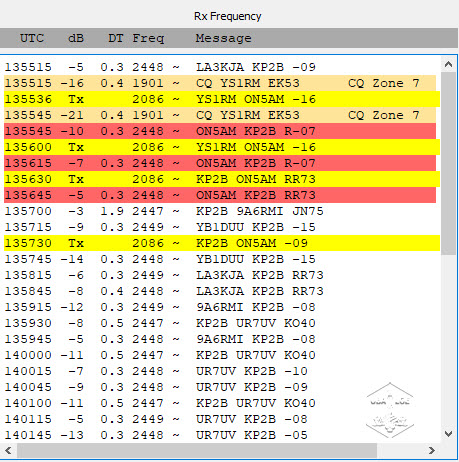
Task: Click the vertical scrollbar down arrow
Action: 448,434
